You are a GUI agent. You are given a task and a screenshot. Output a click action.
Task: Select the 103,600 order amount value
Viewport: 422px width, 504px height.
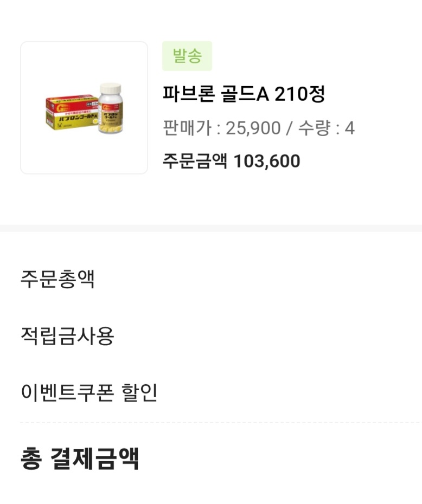pos(266,161)
